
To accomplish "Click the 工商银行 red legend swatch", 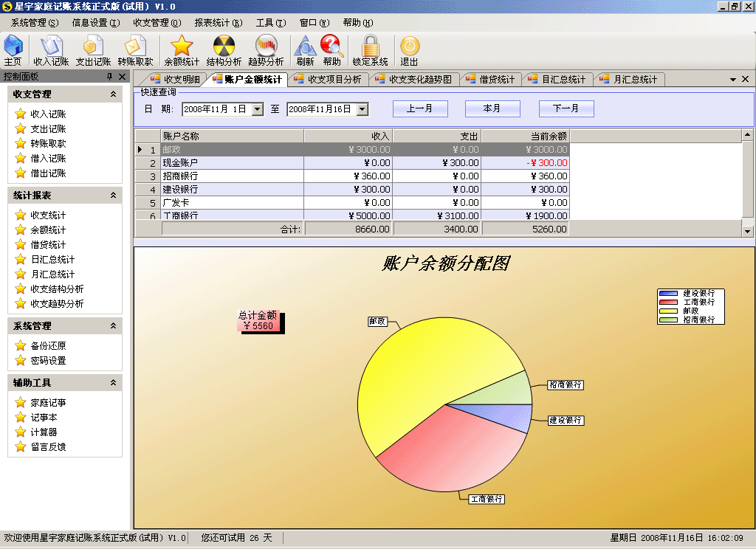I will click(667, 302).
